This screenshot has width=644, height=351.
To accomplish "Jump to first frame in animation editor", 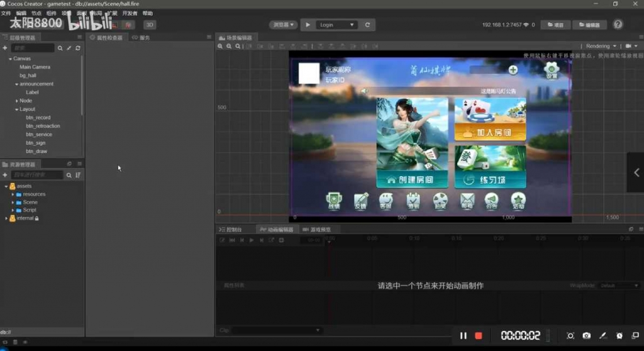I will tap(231, 240).
